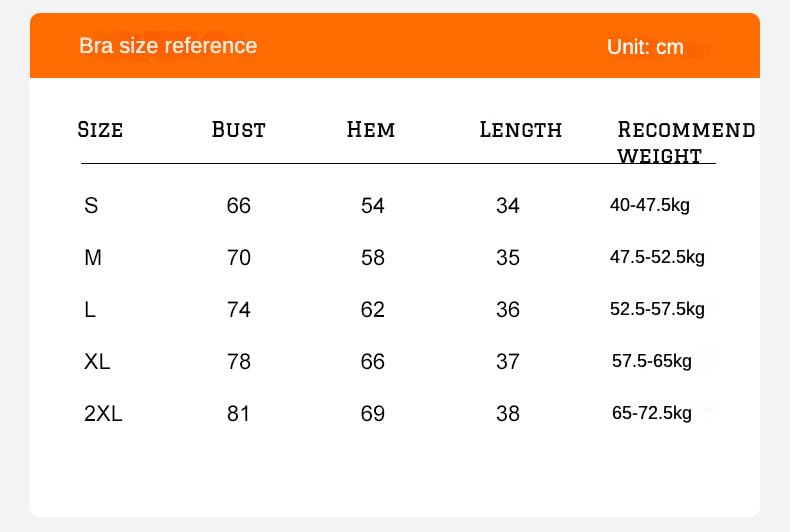Select the Recommend Weight column header

(685, 141)
